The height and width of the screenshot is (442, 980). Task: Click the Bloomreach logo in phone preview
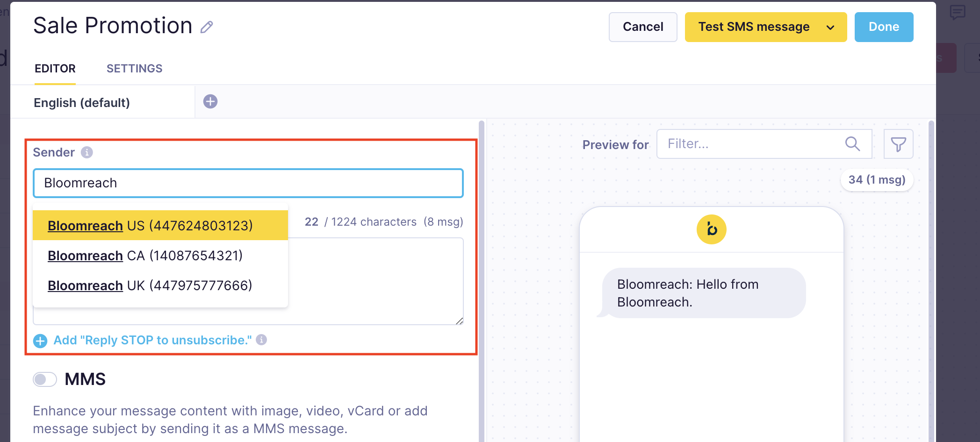[x=711, y=229]
